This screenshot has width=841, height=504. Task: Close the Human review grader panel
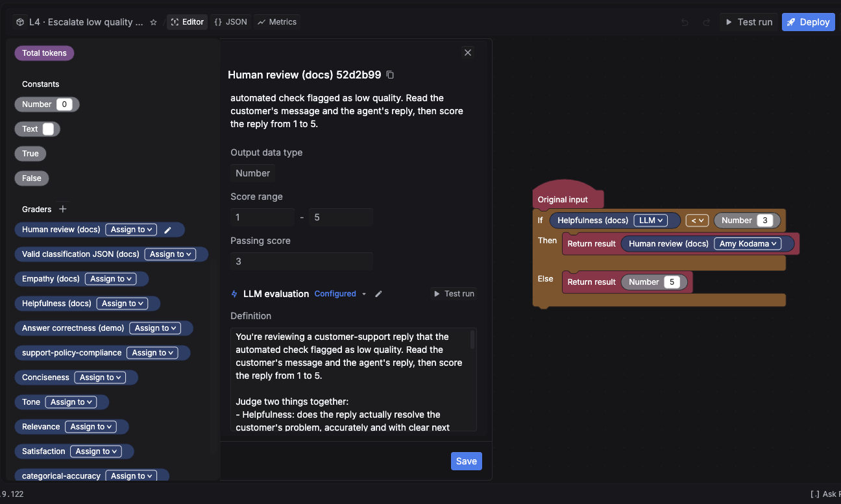(x=468, y=53)
